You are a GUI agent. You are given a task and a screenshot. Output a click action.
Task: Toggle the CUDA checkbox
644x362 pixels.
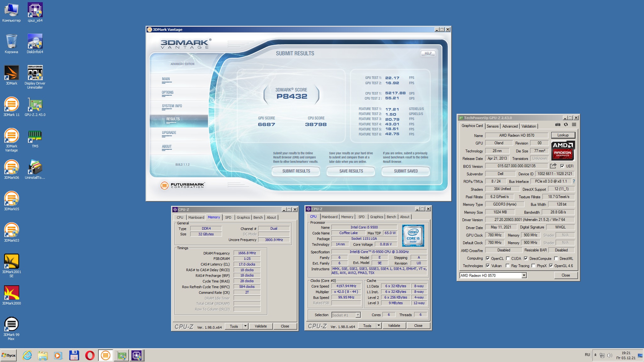point(508,259)
